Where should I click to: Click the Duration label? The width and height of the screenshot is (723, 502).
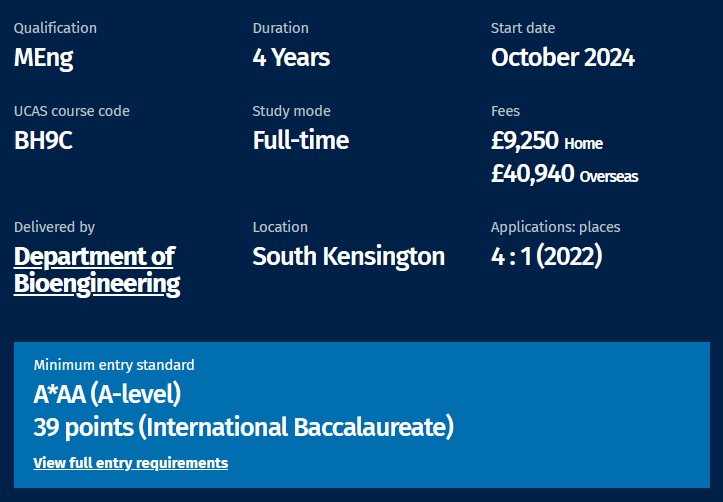point(280,28)
